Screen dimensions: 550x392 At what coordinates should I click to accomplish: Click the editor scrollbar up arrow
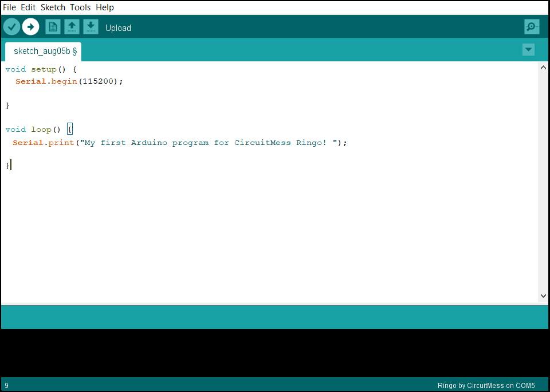(543, 68)
